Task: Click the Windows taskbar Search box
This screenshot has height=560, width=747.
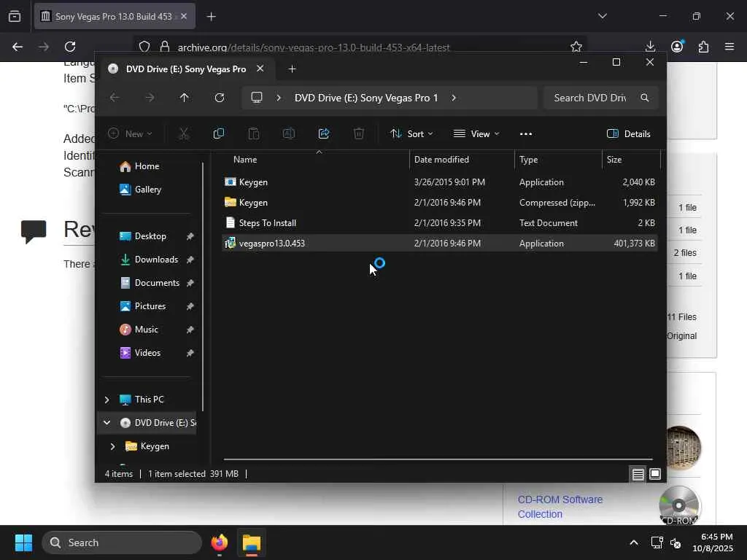Action: point(122,542)
